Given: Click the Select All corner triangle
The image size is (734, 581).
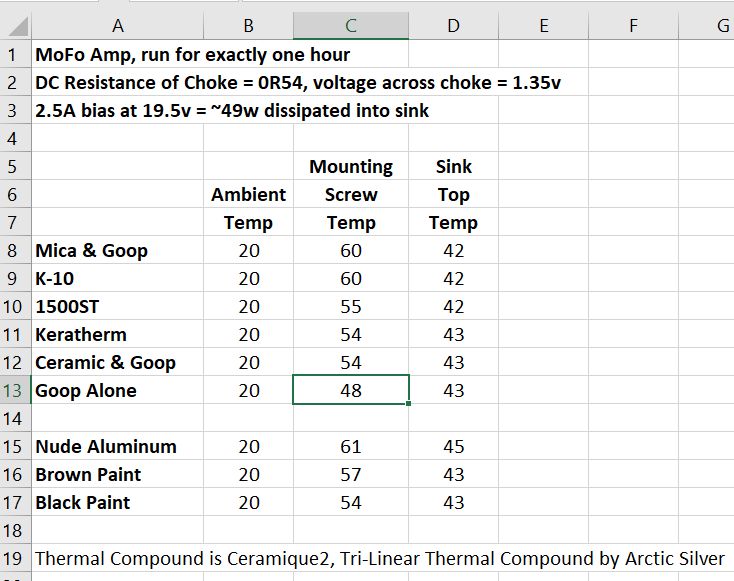Looking at the screenshot, I should pos(18,26).
